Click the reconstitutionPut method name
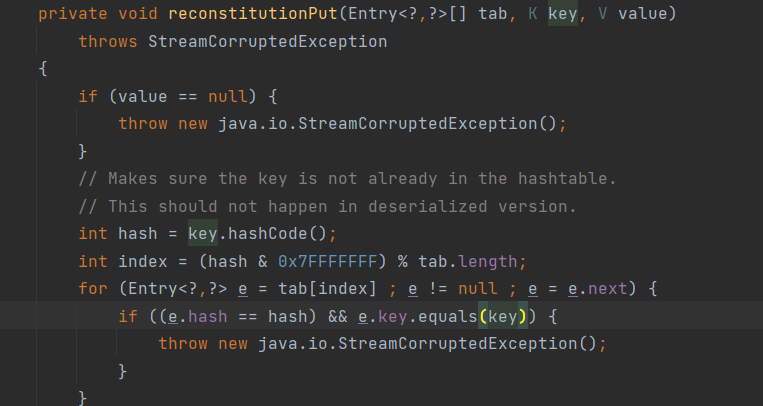763x406 pixels. (253, 14)
